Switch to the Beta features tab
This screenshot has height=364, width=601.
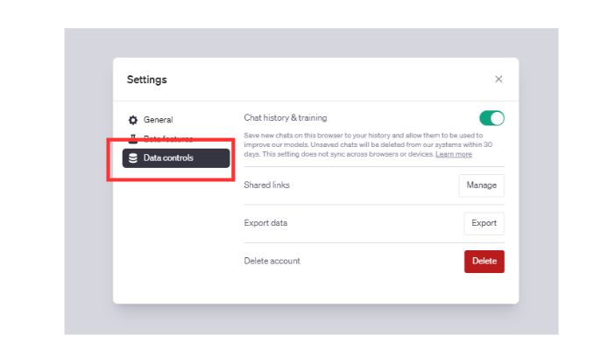168,138
